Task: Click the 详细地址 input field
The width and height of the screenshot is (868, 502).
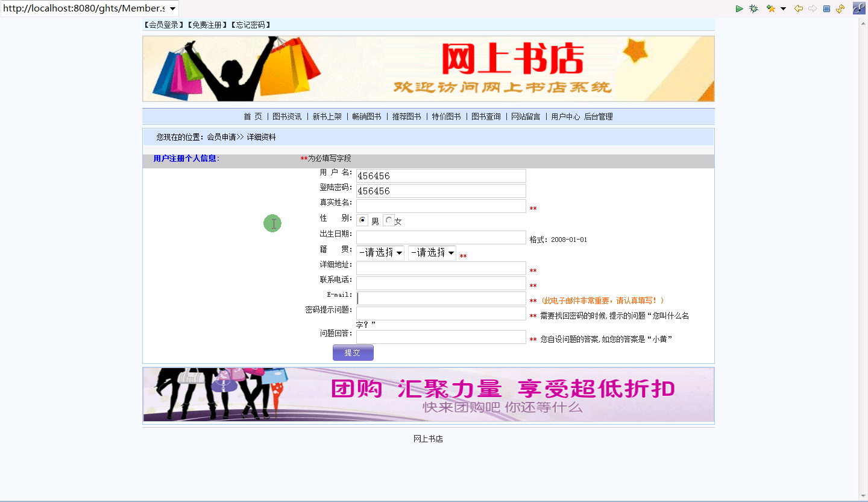Action: (441, 268)
